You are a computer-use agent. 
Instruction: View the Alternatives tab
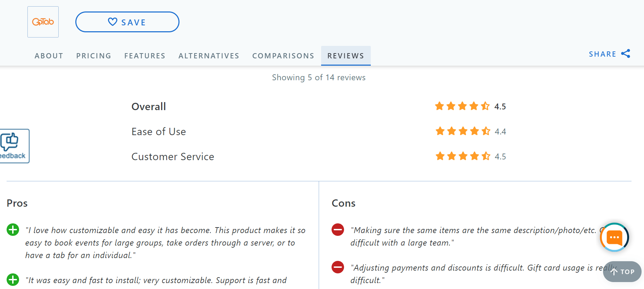209,56
